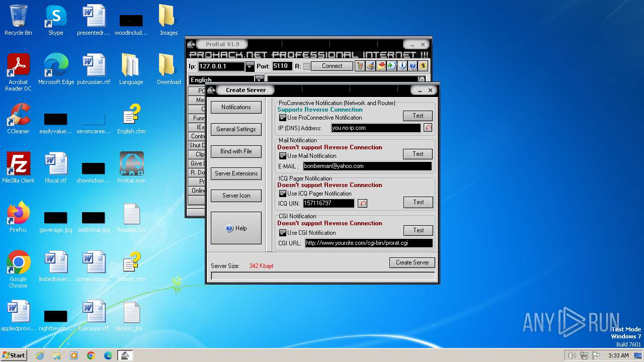This screenshot has width=644, height=362.
Task: Click the printer-like toolbar icon in ProRat
Action: (370, 66)
